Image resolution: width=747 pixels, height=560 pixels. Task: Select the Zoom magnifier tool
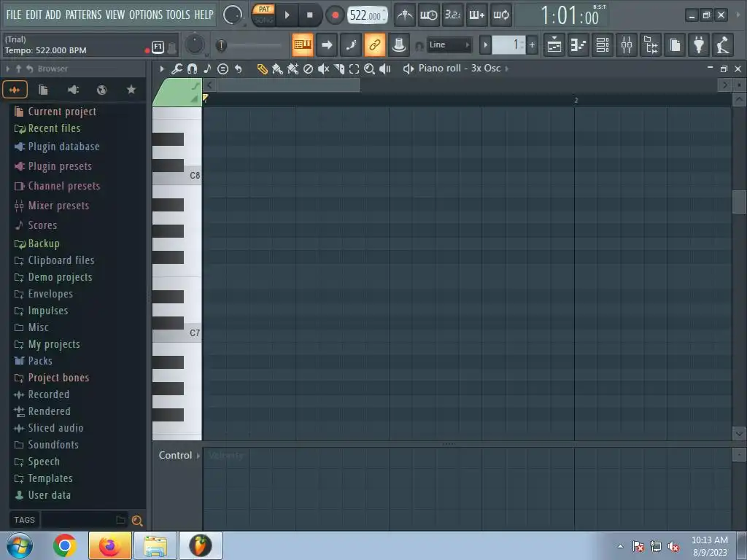coord(369,69)
